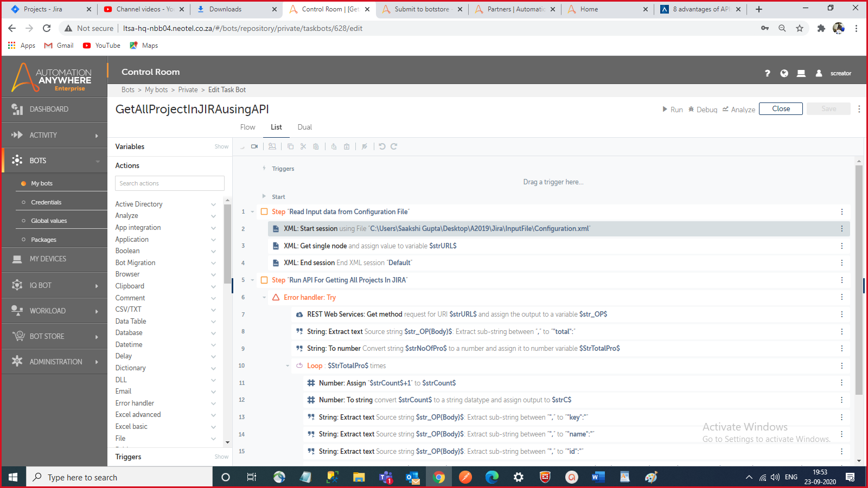Show the Variables panel

click(221, 147)
